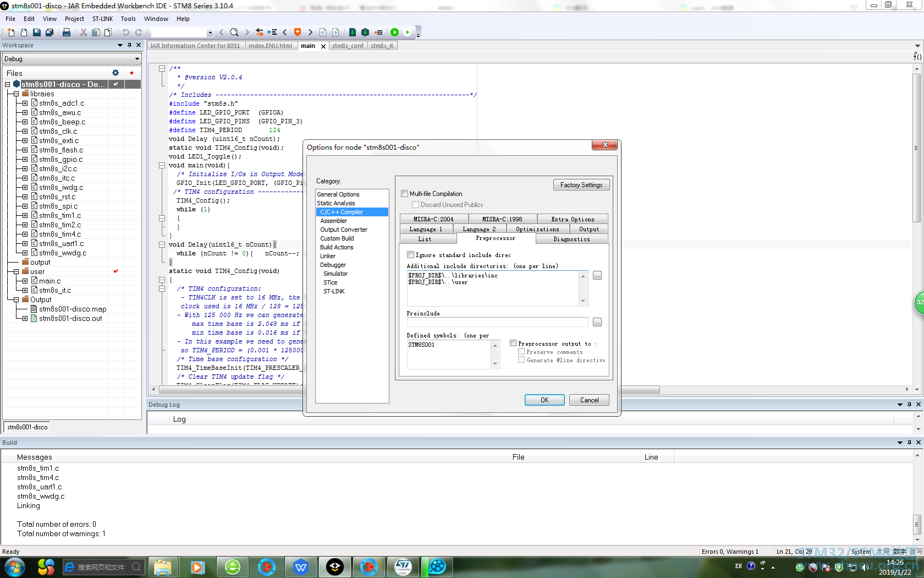The image size is (924, 578).
Task: Click the Make toolbar icon
Action: click(365, 32)
